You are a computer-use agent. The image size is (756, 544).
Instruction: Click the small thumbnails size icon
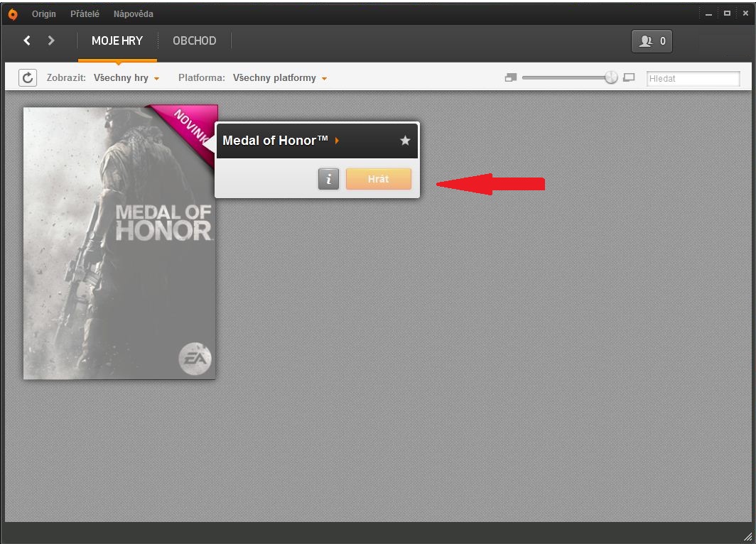coord(511,77)
